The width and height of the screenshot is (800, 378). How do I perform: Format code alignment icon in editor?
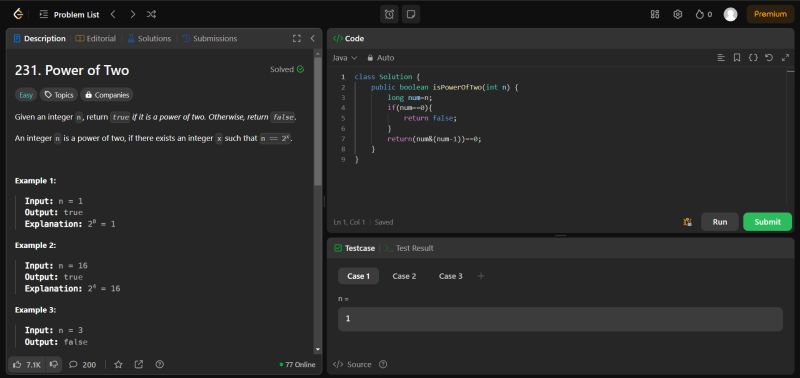[x=721, y=58]
